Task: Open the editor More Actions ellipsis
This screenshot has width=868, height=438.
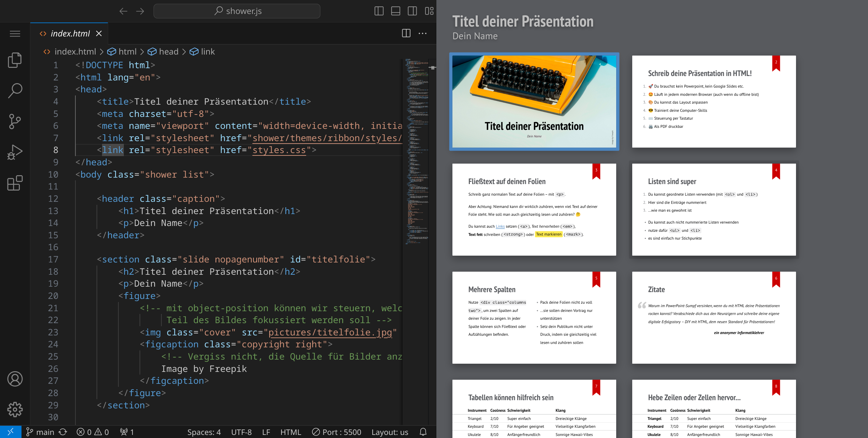Action: pyautogui.click(x=422, y=33)
